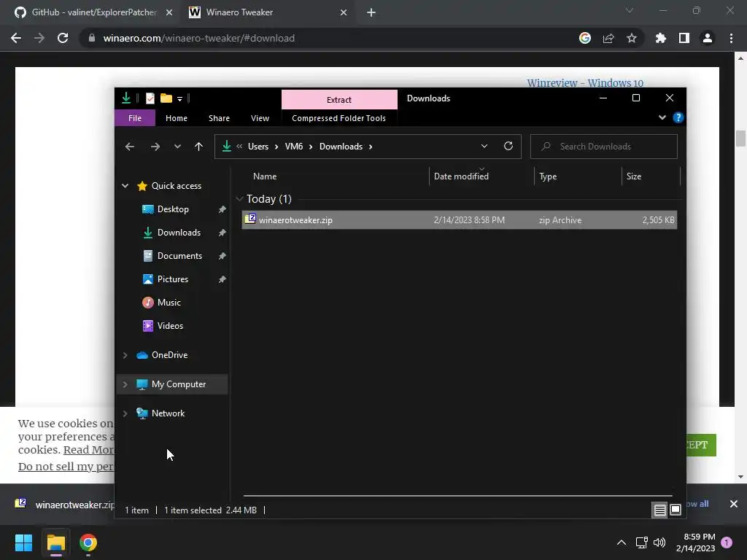This screenshot has width=747, height=560.
Task: Go forward in File Explorer
Action: pos(155,147)
